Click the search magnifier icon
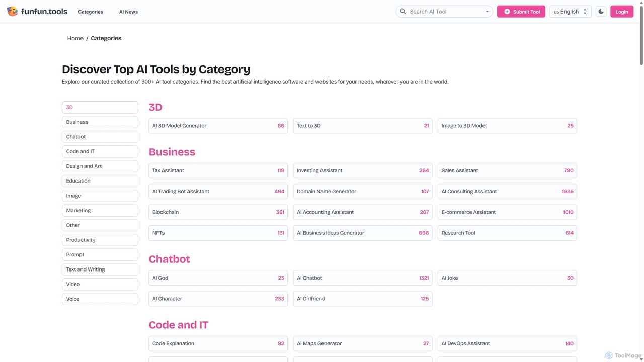The image size is (644, 362). coord(403,11)
